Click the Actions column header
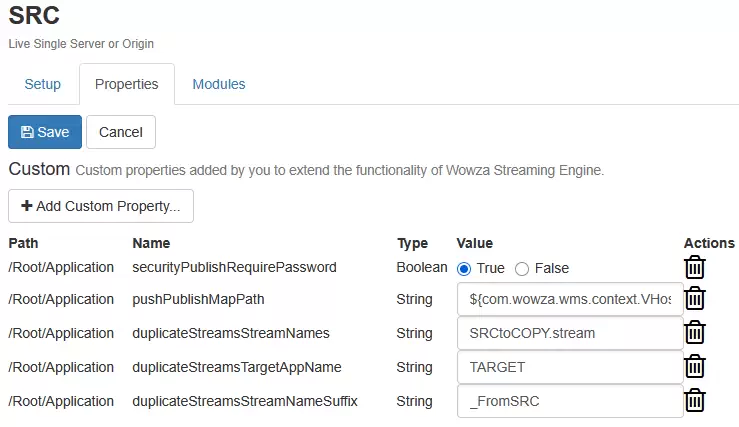 tap(709, 243)
